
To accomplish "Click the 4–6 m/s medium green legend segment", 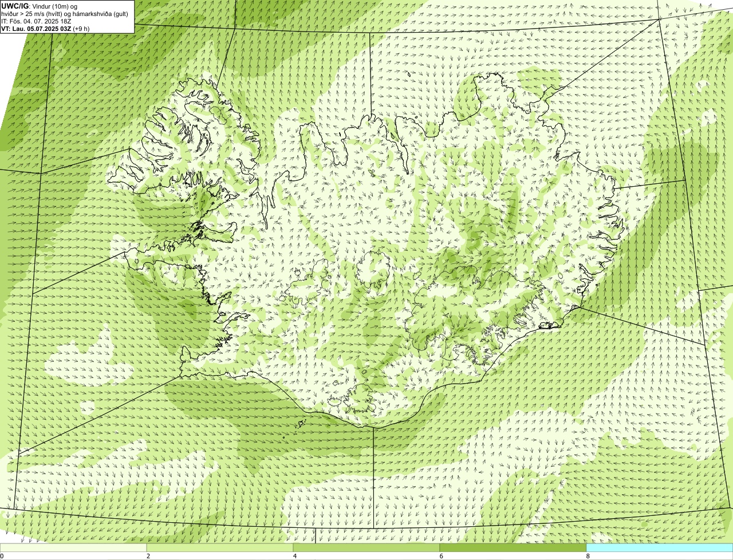I will (x=366, y=548).
